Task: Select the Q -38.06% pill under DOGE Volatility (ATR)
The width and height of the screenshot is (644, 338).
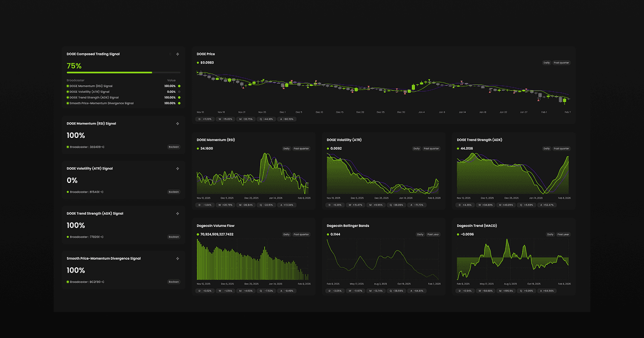Action: point(396,205)
